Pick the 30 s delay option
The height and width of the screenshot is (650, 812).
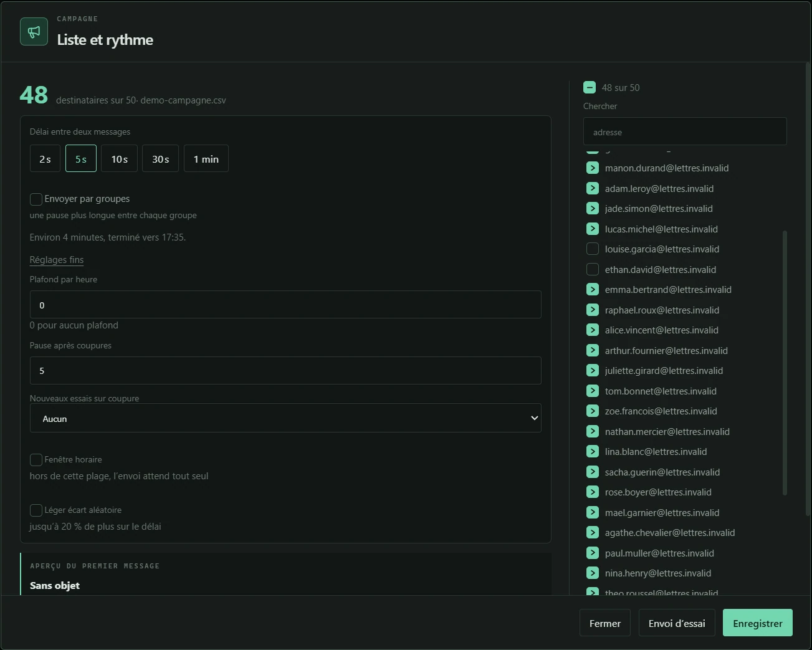[160, 158]
